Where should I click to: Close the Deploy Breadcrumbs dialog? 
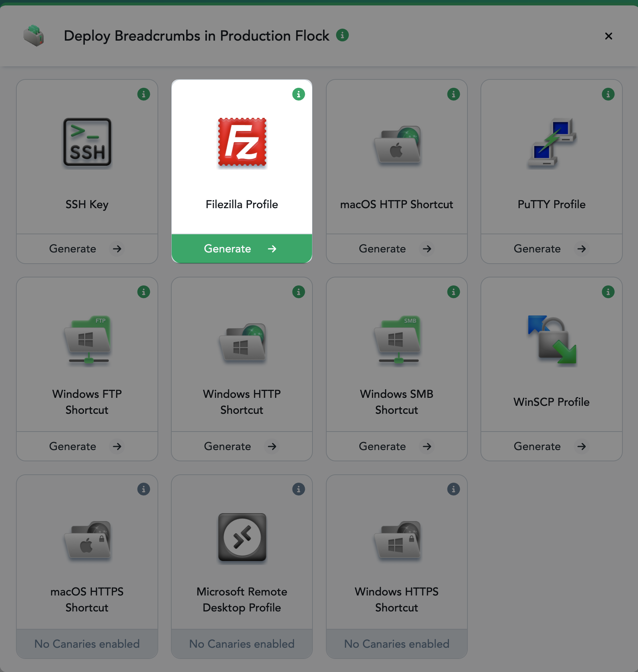tap(609, 36)
